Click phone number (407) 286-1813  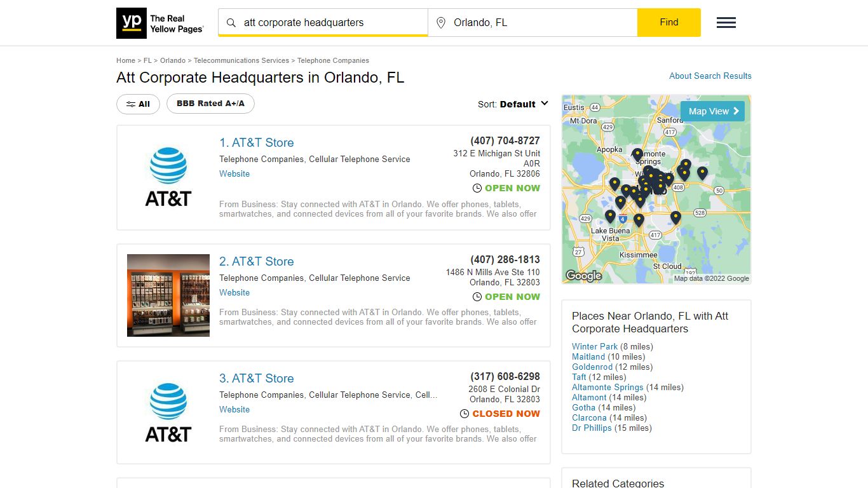point(505,260)
